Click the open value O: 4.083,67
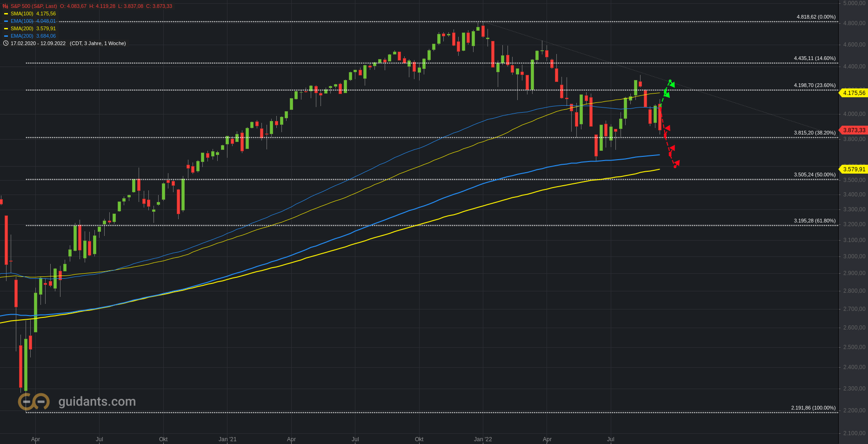868x444 pixels. (73, 6)
